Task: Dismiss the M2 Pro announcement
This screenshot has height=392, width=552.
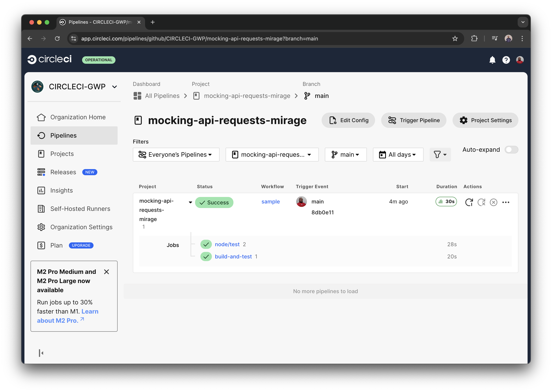Action: click(107, 272)
